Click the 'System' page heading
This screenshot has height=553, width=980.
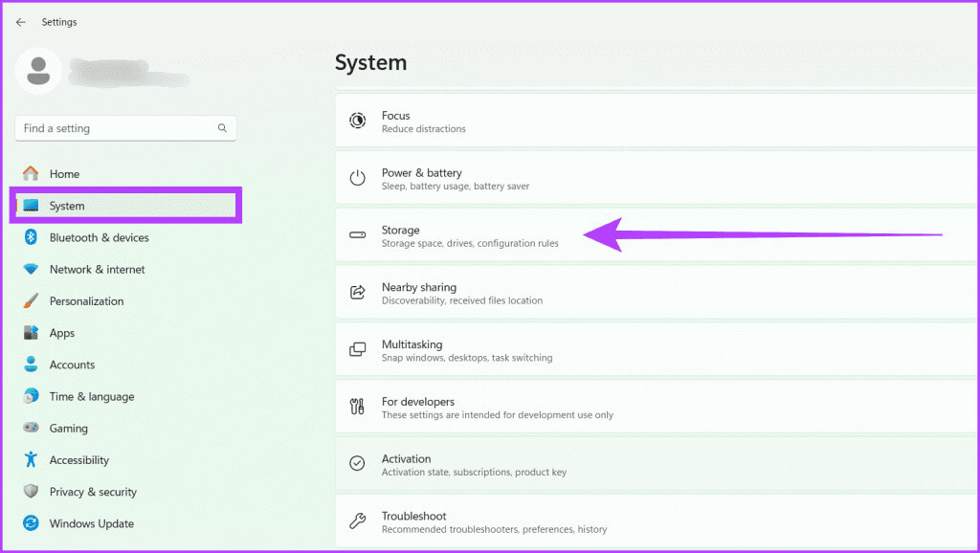coord(370,62)
